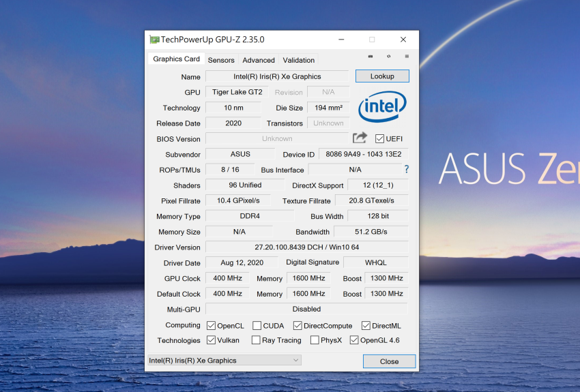Image resolution: width=580 pixels, height=392 pixels.
Task: Click the ROPs/TMUs value 8 / 16
Action: point(230,170)
